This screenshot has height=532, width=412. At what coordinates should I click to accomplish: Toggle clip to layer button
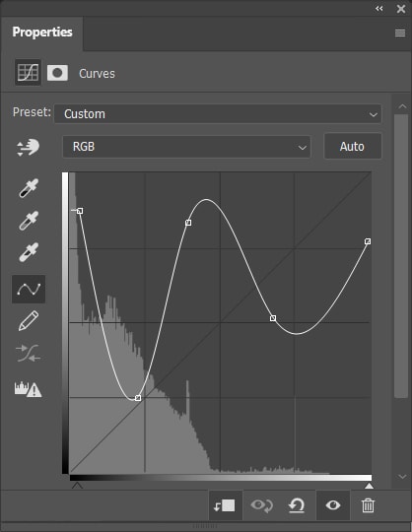[x=225, y=505]
